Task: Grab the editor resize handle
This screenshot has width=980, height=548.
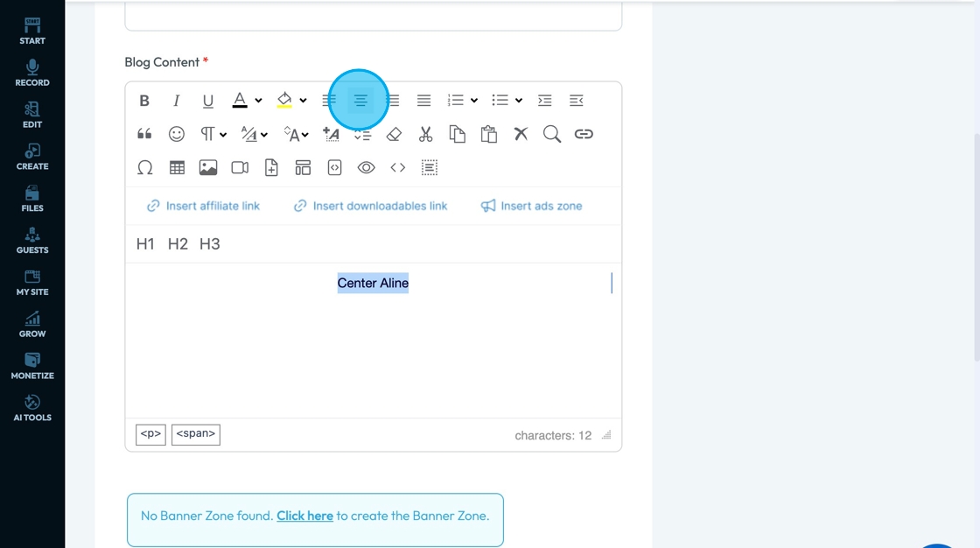Action: tap(606, 435)
